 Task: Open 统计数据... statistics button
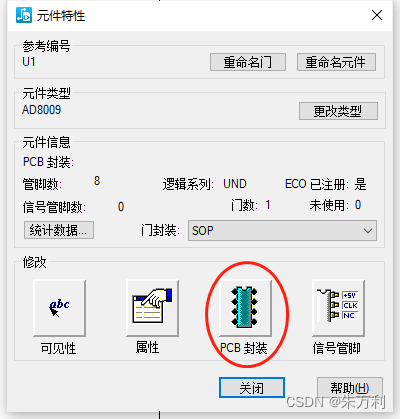pyautogui.click(x=59, y=230)
